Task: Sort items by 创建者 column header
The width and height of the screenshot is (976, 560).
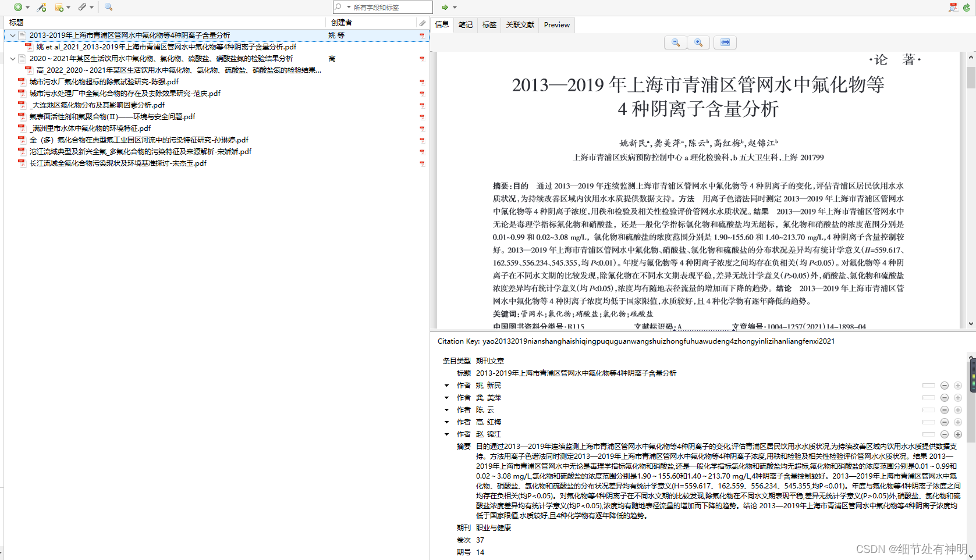Action: (371, 23)
